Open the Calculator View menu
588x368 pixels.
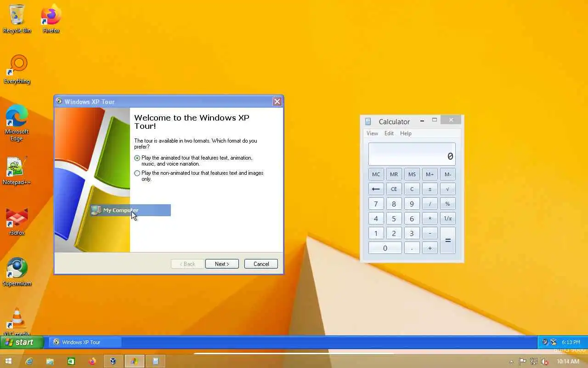pos(372,133)
